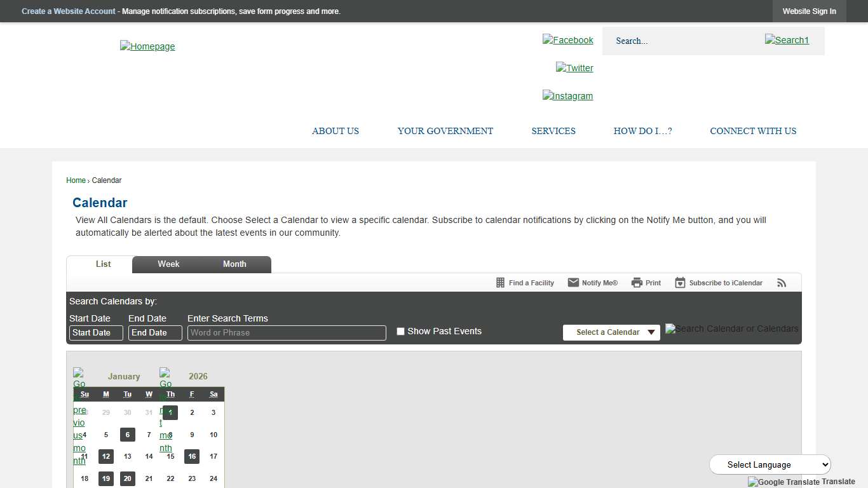868x488 pixels.
Task: Expand the Services navigation menu
Action: point(553,131)
